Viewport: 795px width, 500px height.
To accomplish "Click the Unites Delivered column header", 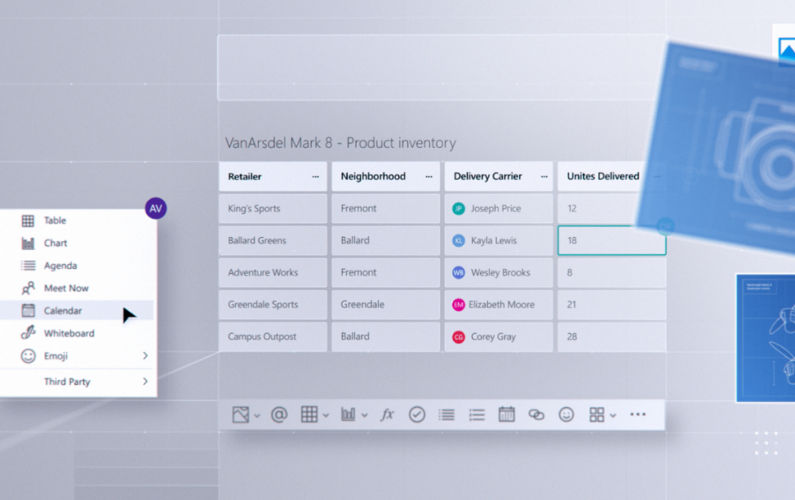I will click(x=603, y=176).
